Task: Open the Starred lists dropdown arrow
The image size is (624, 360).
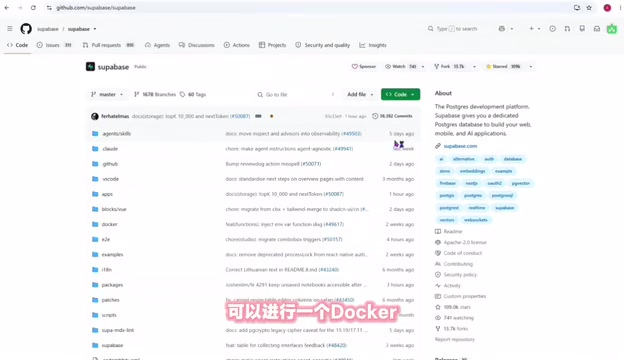Action: pyautogui.click(x=531, y=66)
